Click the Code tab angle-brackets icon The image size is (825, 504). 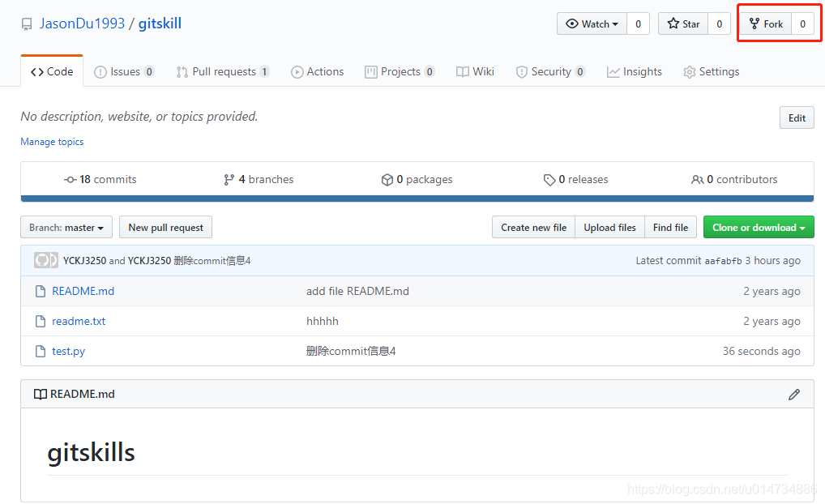pos(36,72)
